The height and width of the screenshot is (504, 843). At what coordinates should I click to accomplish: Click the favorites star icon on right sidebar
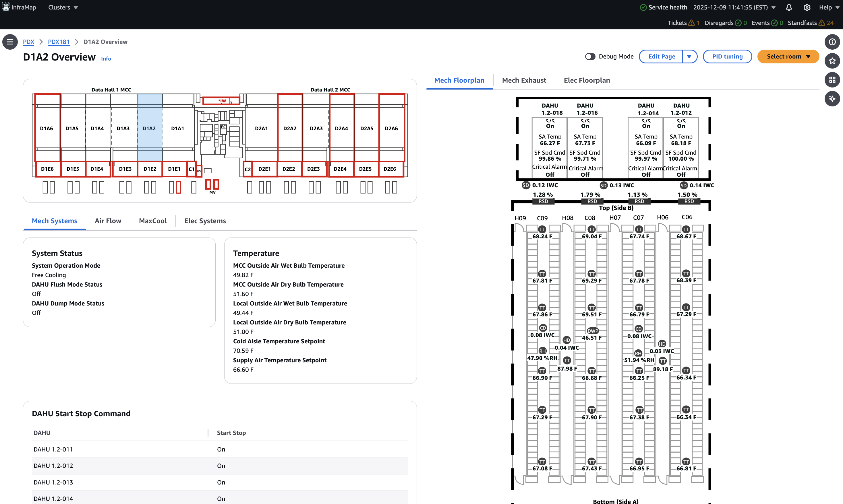[832, 61]
